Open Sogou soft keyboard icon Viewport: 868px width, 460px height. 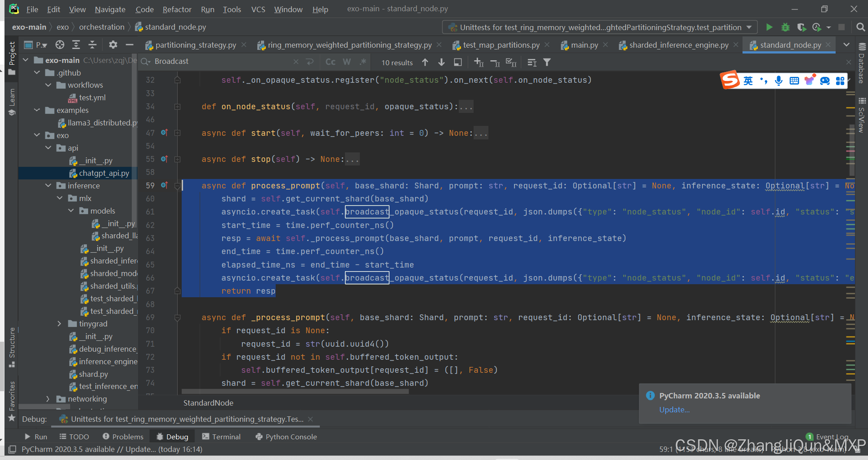pyautogui.click(x=794, y=80)
